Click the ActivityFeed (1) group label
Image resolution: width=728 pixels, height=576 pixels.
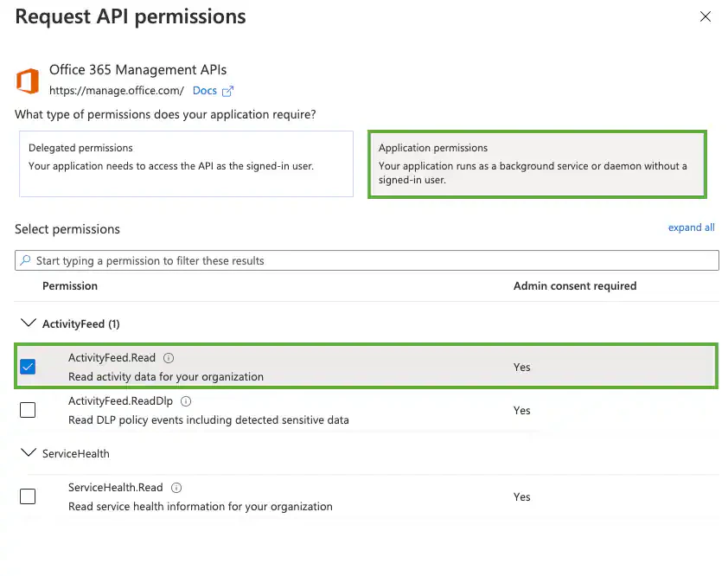coord(80,323)
